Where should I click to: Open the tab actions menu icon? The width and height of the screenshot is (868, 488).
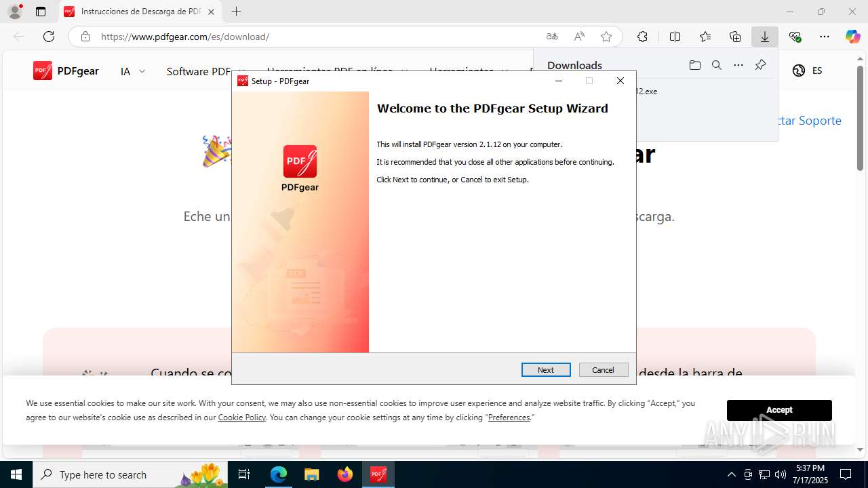click(41, 12)
